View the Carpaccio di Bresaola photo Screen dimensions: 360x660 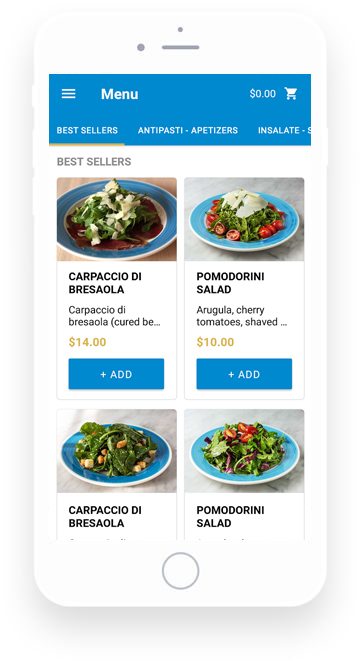[117, 219]
